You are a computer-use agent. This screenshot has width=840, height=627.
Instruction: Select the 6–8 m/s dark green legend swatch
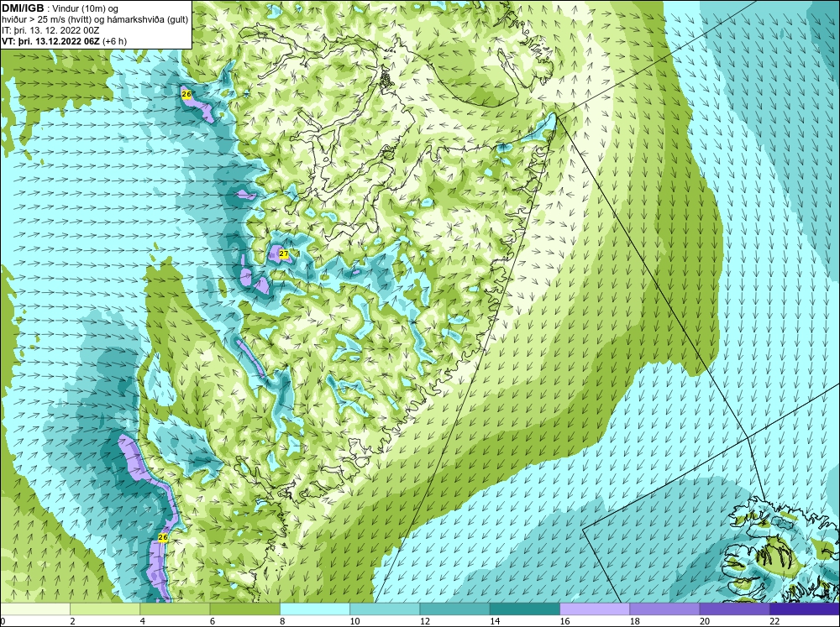tap(244, 609)
